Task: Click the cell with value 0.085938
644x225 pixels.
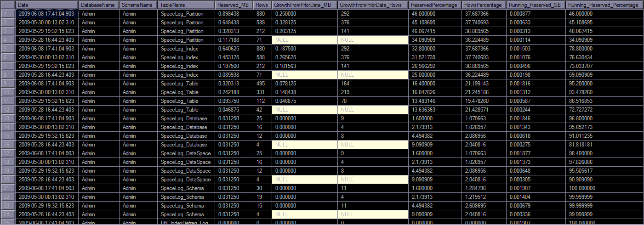Action: [x=233, y=75]
